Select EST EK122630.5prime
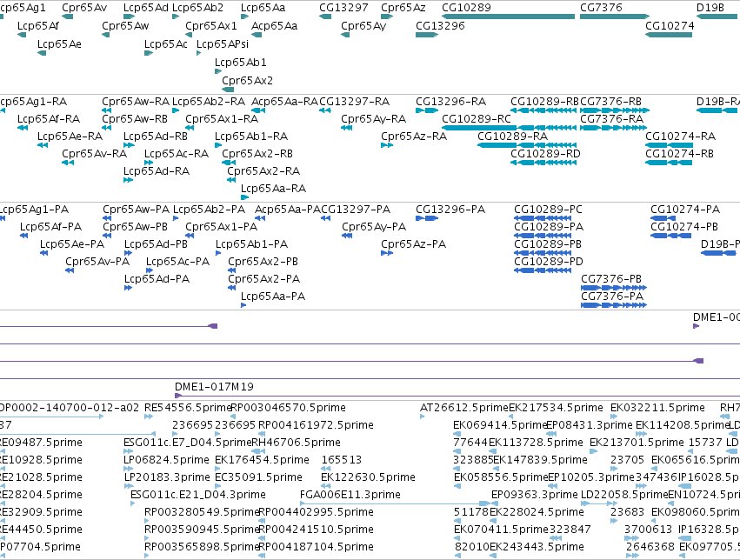This screenshot has width=740, height=560. tap(368, 477)
